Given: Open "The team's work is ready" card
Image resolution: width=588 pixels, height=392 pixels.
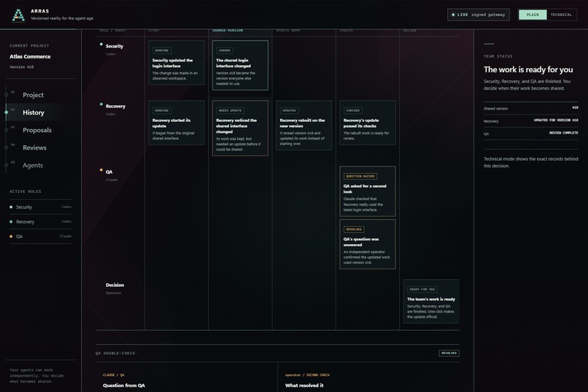Looking at the screenshot, I should coord(431,301).
